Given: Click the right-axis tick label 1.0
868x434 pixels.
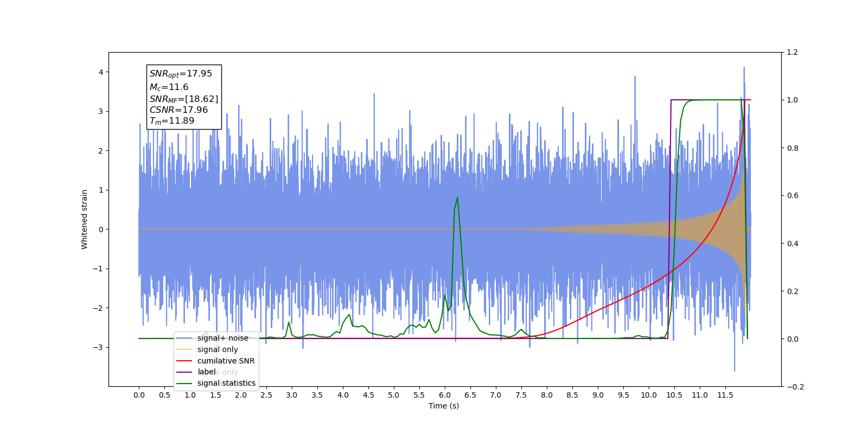Looking at the screenshot, I should (793, 100).
